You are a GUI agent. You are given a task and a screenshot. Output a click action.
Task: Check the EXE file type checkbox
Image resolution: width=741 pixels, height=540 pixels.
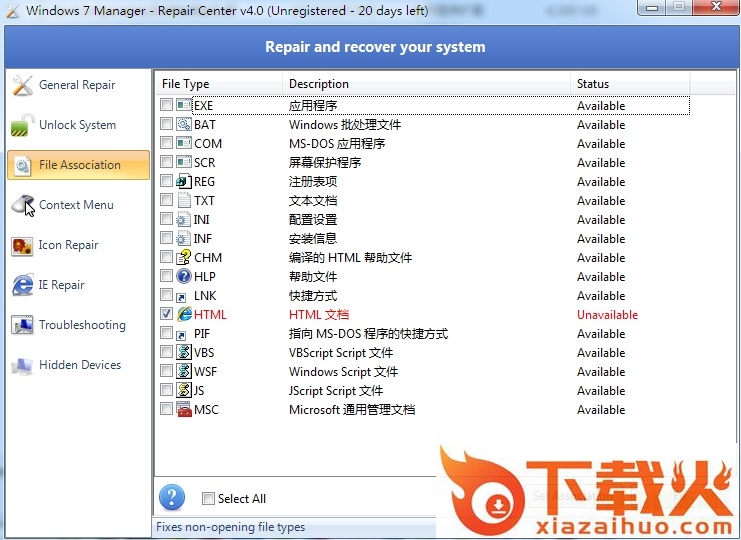(x=166, y=105)
